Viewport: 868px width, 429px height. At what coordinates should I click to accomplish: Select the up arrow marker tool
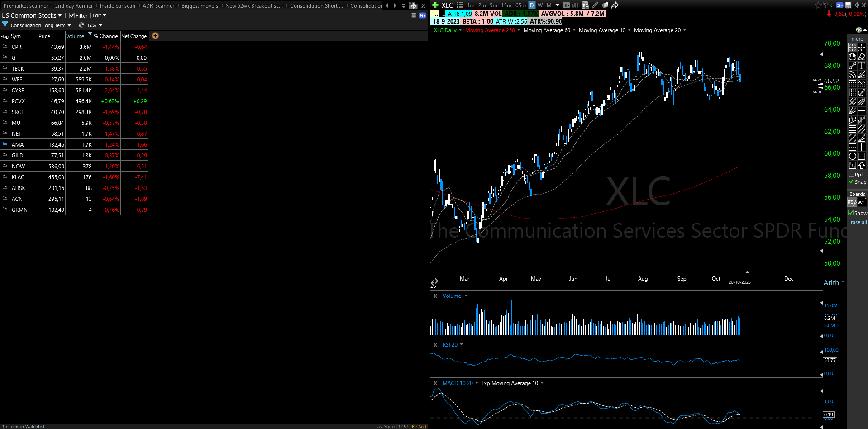862,165
